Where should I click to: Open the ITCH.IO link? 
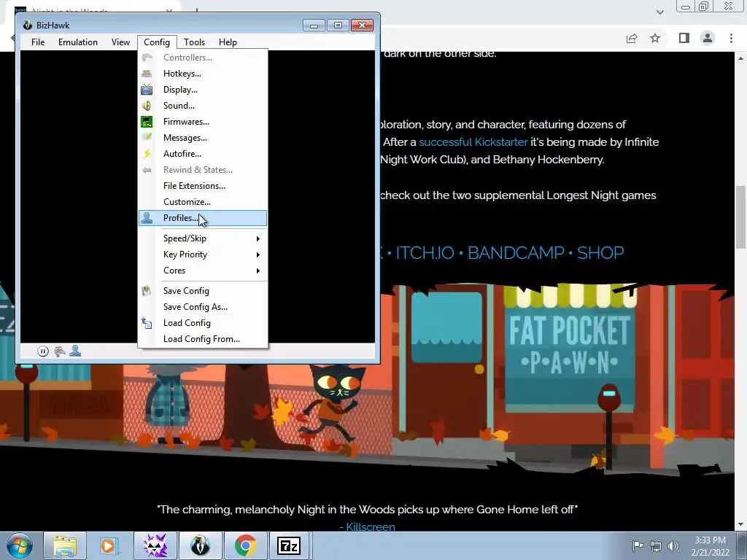pos(425,253)
